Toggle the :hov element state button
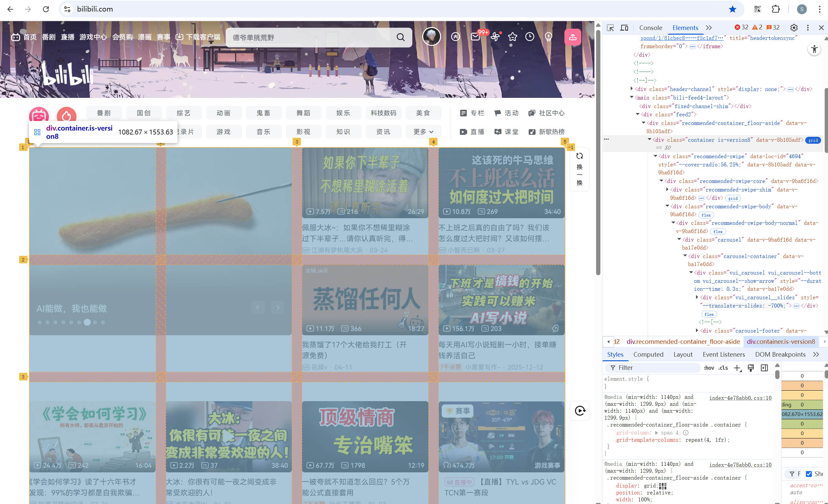828x504 pixels. click(x=709, y=368)
